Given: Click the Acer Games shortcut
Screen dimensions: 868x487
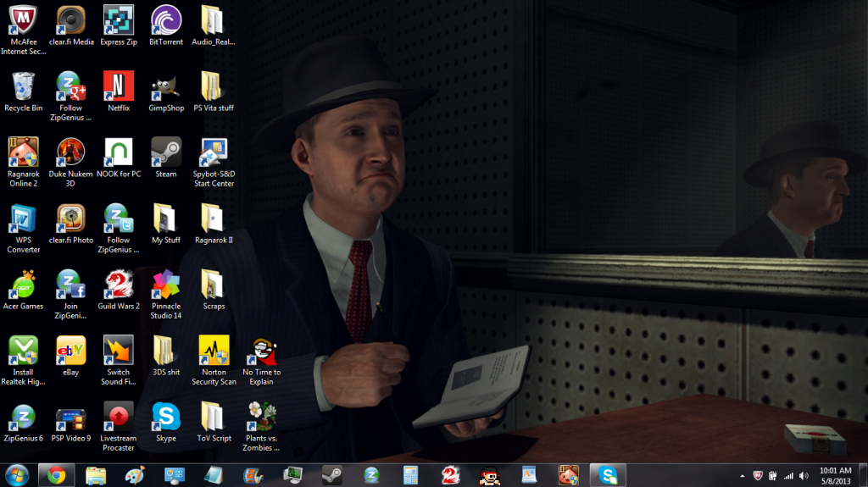Looking at the screenshot, I should pos(23,290).
